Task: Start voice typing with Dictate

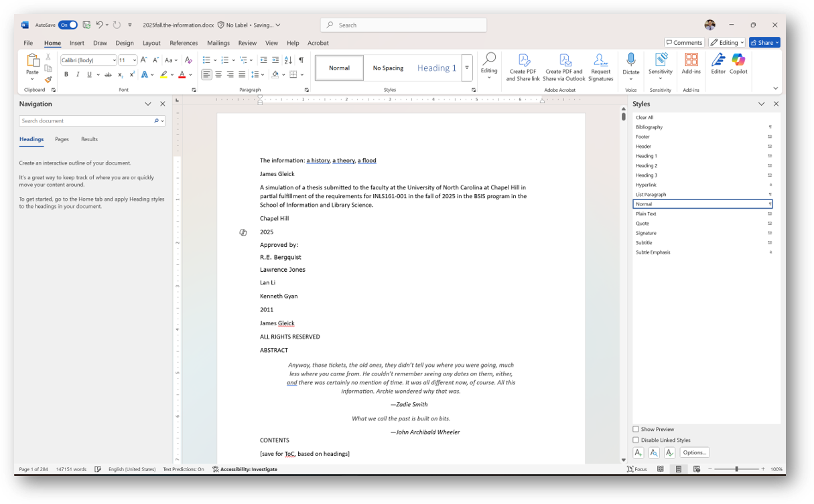Action: pos(630,62)
